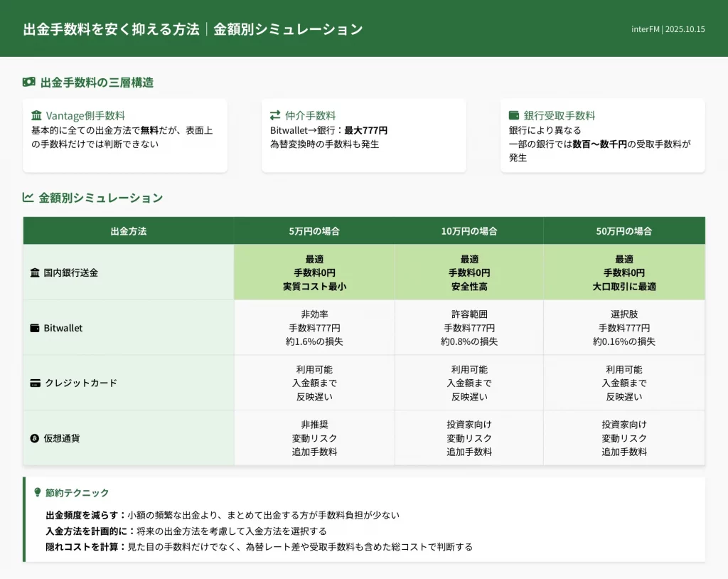
Task: Click the credit card icon beside クレジットカード
Action: pos(35,383)
